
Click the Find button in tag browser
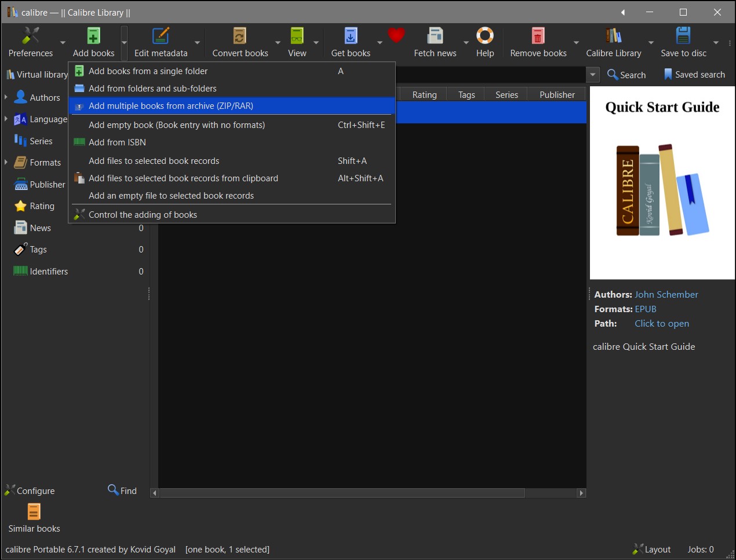pos(122,490)
